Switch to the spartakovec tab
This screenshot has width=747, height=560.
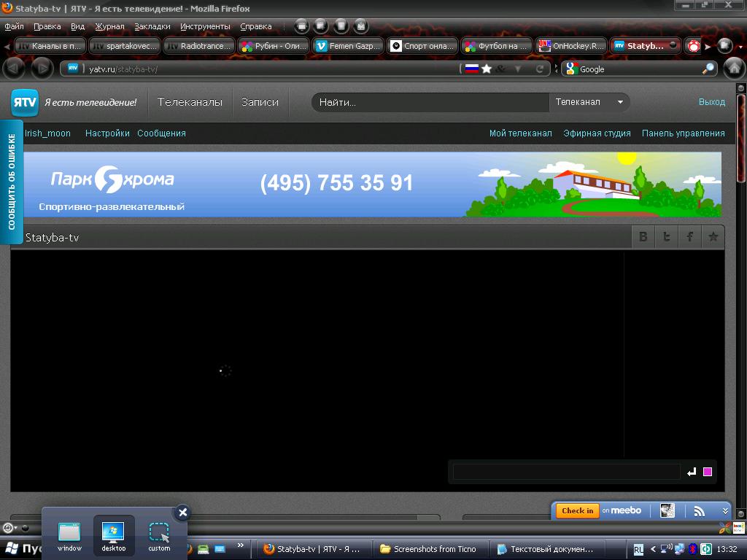[125, 46]
